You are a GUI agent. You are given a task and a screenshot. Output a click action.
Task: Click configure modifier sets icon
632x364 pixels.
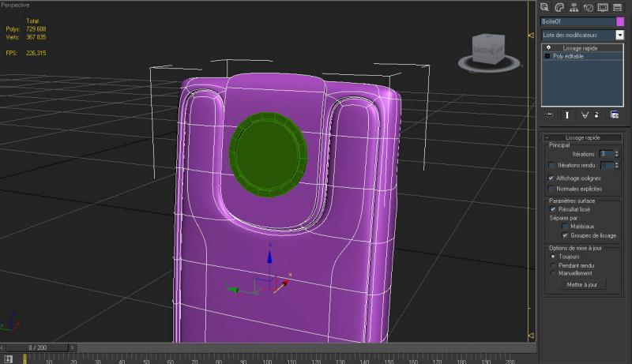614,114
